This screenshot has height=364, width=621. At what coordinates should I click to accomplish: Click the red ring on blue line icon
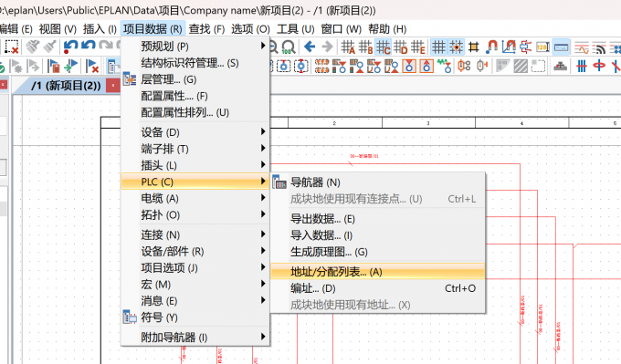[599, 66]
